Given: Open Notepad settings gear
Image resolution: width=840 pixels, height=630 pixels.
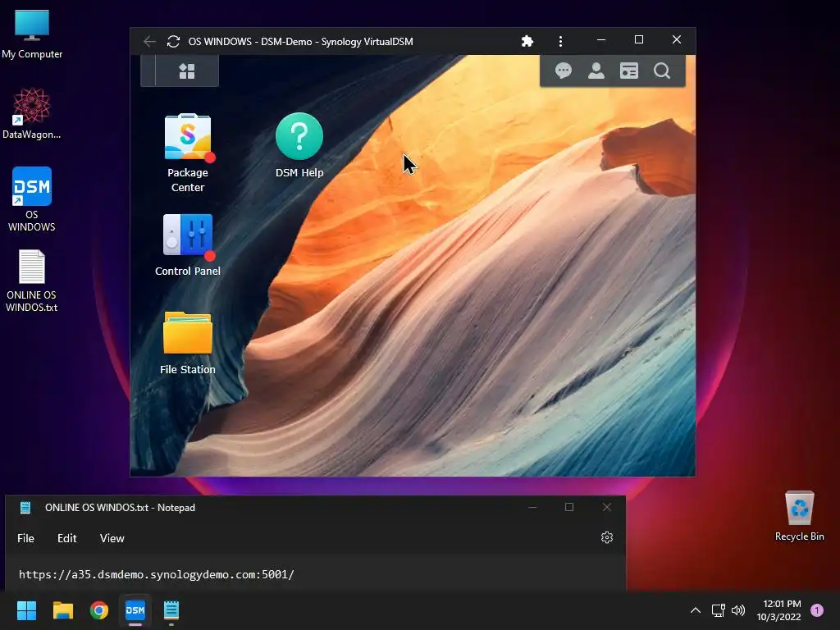Looking at the screenshot, I should 606,537.
